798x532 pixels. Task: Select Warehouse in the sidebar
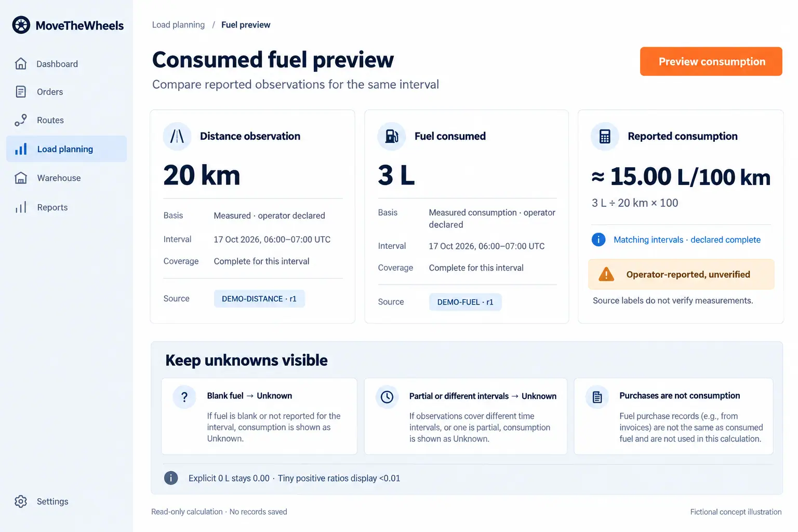coord(66,178)
